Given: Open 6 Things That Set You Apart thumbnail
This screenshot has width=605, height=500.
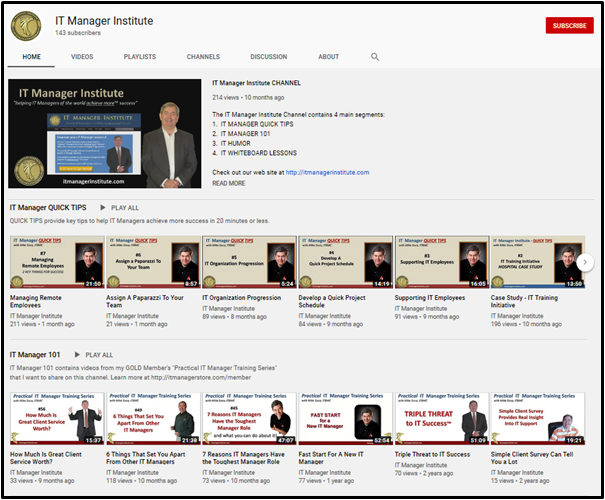Looking at the screenshot, I should click(x=153, y=419).
